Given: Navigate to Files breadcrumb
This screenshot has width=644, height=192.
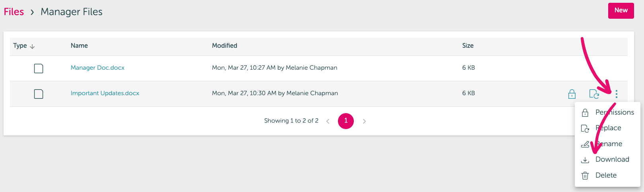Looking at the screenshot, I should 14,12.
